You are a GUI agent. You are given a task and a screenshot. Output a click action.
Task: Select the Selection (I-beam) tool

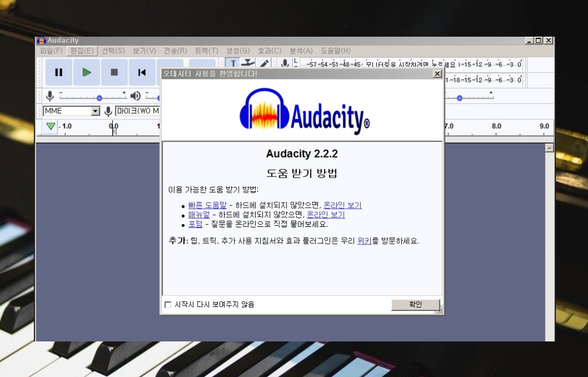pos(233,63)
